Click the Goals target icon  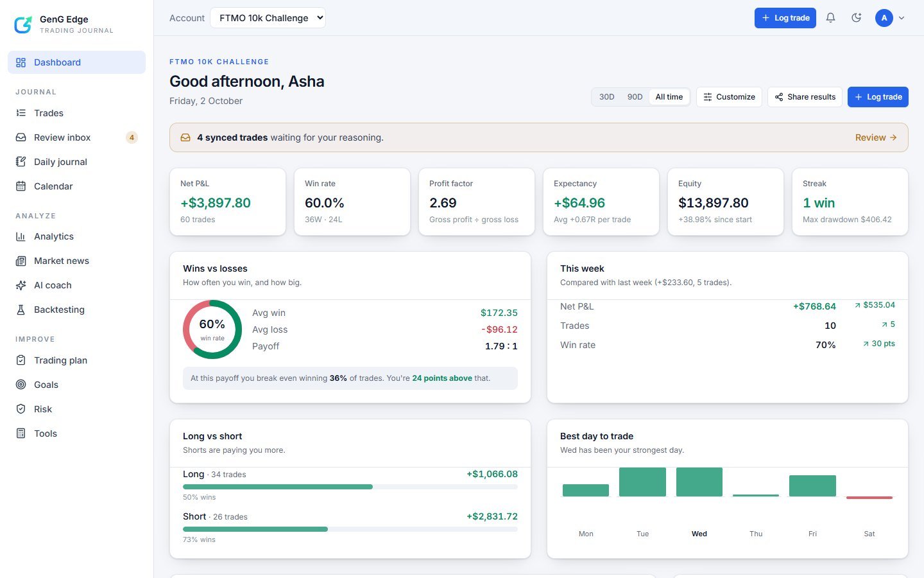(21, 385)
